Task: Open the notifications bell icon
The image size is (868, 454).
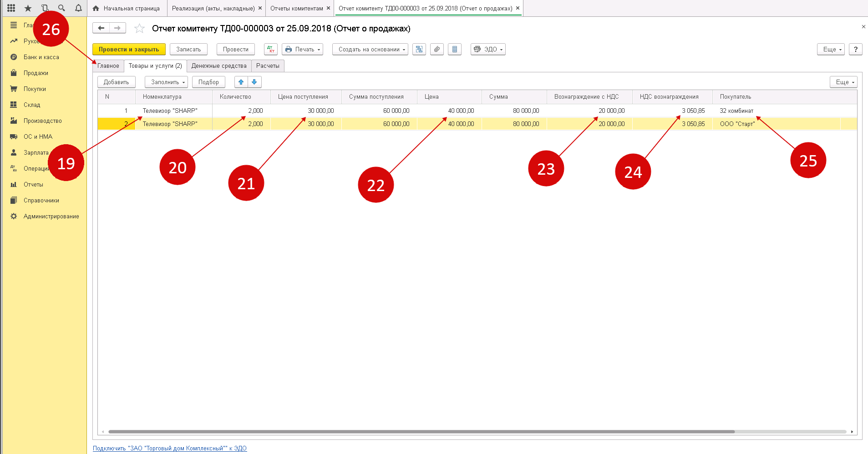Action: (x=78, y=8)
